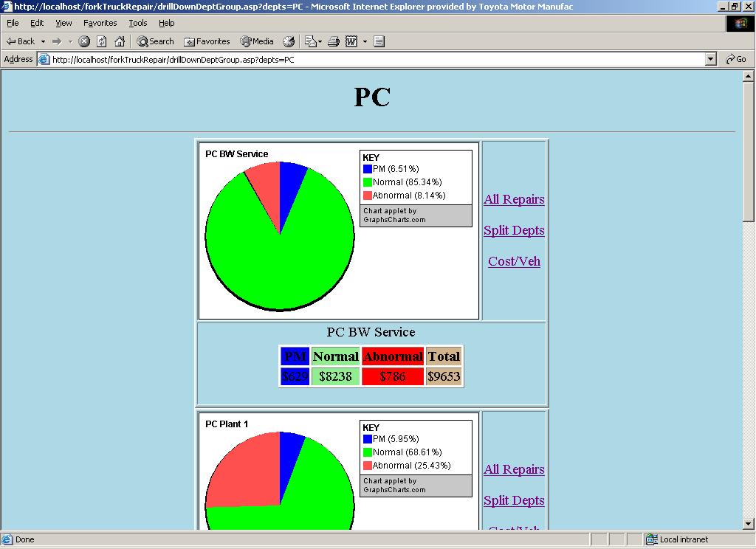Open All Repairs link for PC Plant 1
Screen dimensions: 756x549
click(514, 469)
